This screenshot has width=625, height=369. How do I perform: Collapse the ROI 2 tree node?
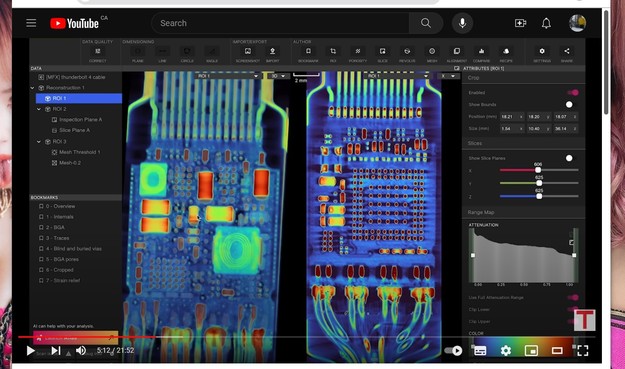tap(39, 109)
